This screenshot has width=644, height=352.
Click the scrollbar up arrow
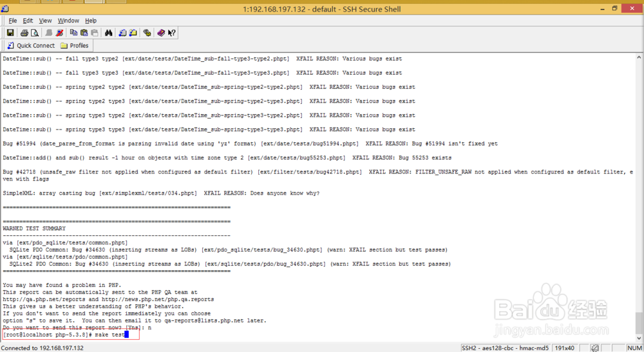point(639,57)
